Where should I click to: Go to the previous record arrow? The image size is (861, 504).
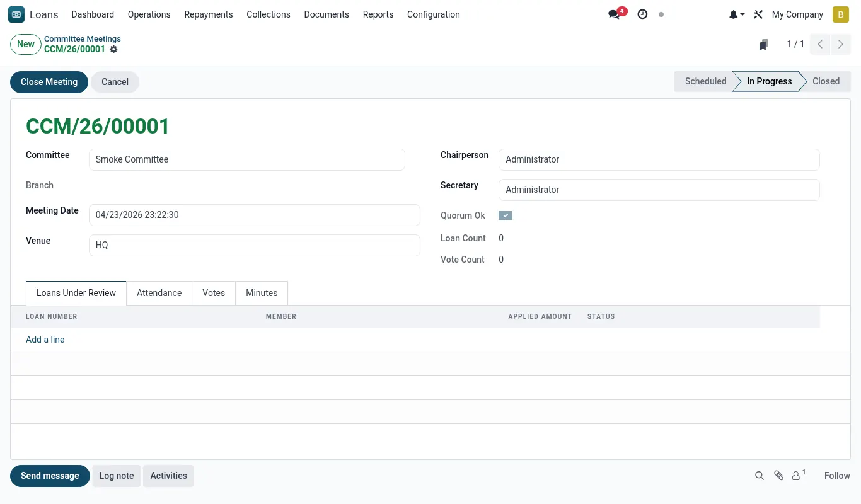[x=820, y=44]
